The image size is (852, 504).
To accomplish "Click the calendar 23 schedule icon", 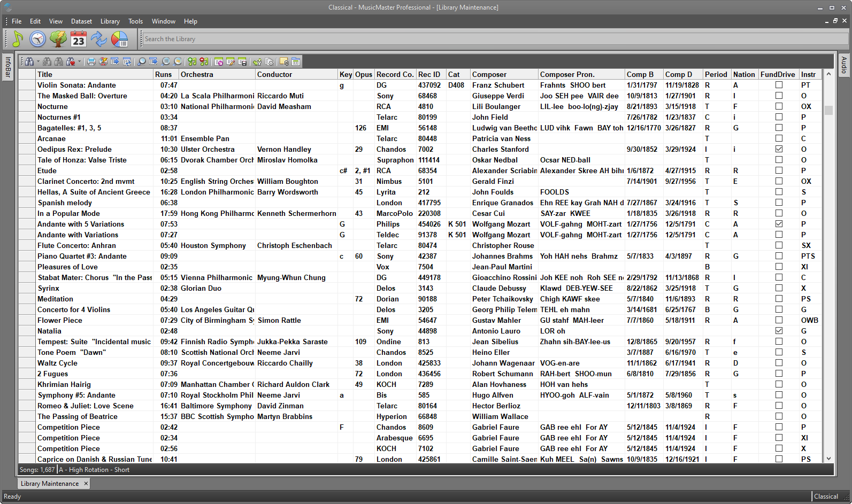I will pyautogui.click(x=79, y=39).
